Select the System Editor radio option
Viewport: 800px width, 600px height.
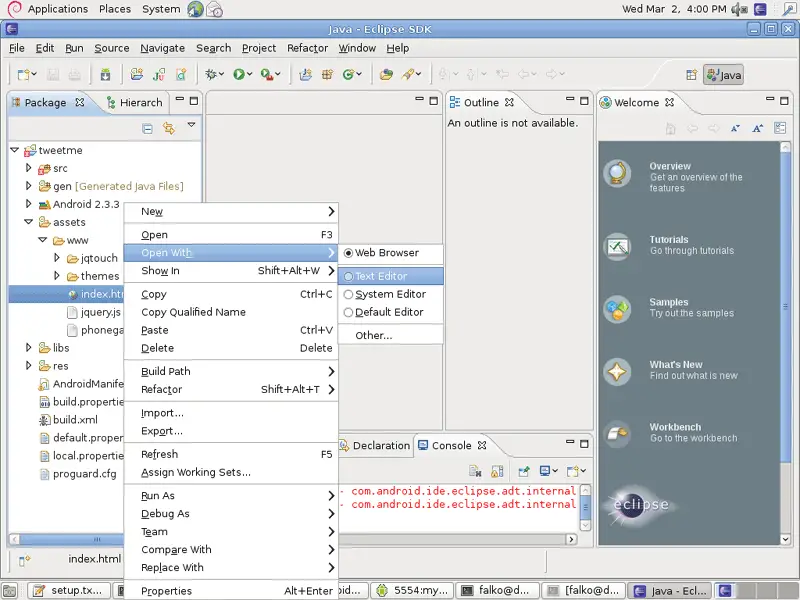click(x=348, y=294)
